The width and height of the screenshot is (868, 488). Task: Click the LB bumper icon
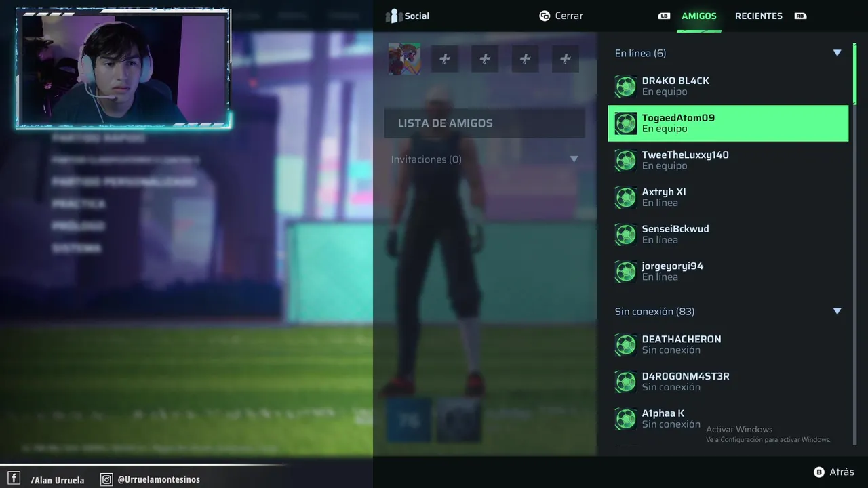click(x=664, y=16)
